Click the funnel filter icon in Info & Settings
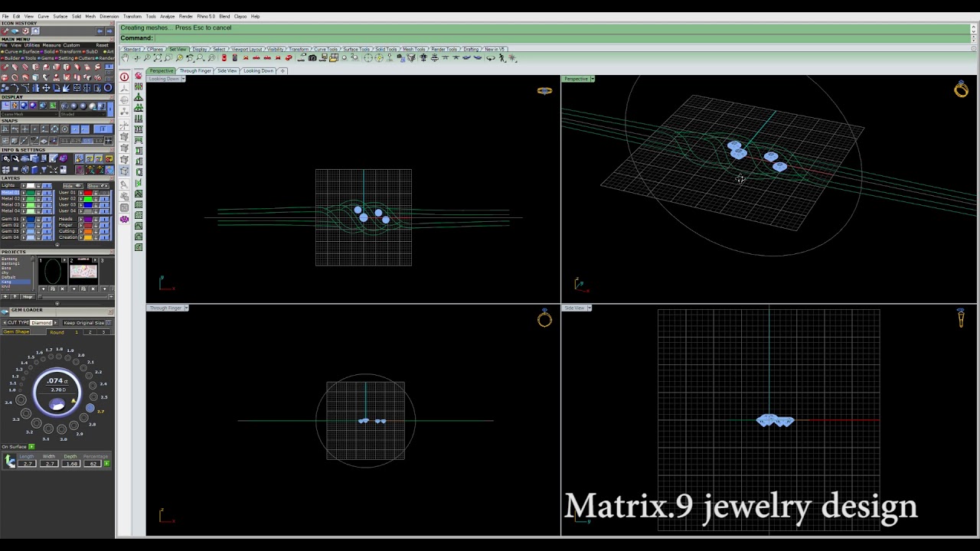980x551 pixels. click(x=44, y=169)
